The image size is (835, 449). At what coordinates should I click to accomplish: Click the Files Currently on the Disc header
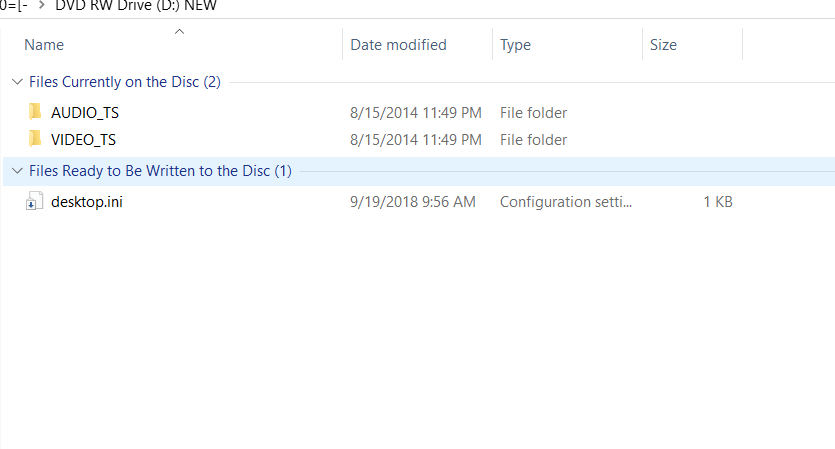pyautogui.click(x=124, y=82)
